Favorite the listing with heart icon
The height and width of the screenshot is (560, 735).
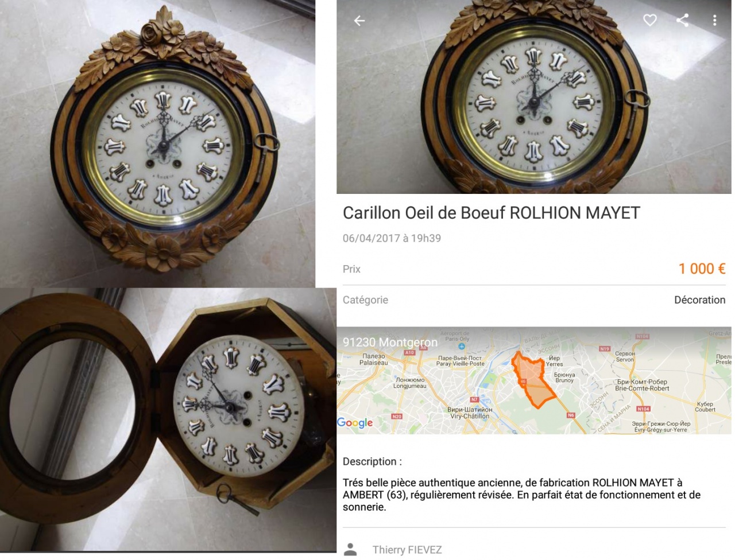pyautogui.click(x=649, y=21)
